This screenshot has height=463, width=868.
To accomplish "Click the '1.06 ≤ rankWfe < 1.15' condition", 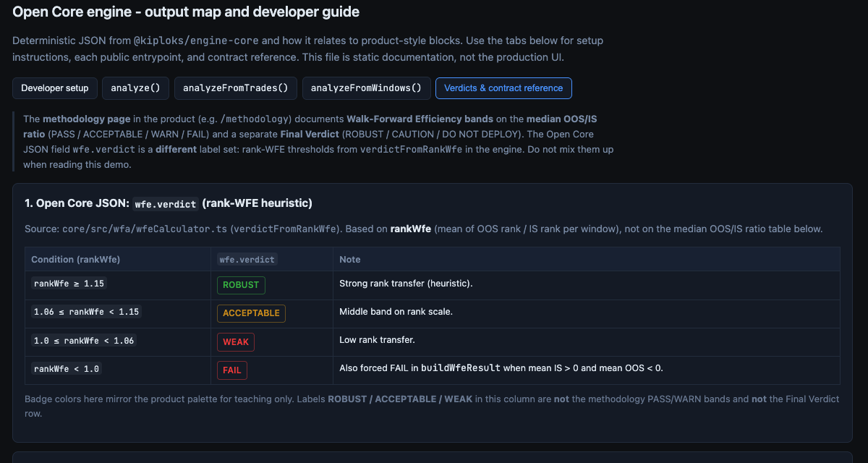I will point(87,312).
